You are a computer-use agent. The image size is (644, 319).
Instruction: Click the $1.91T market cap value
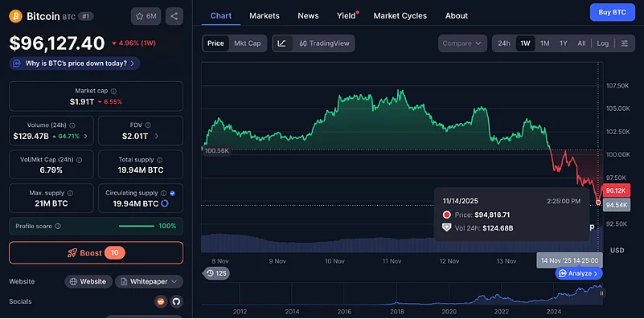(x=82, y=102)
